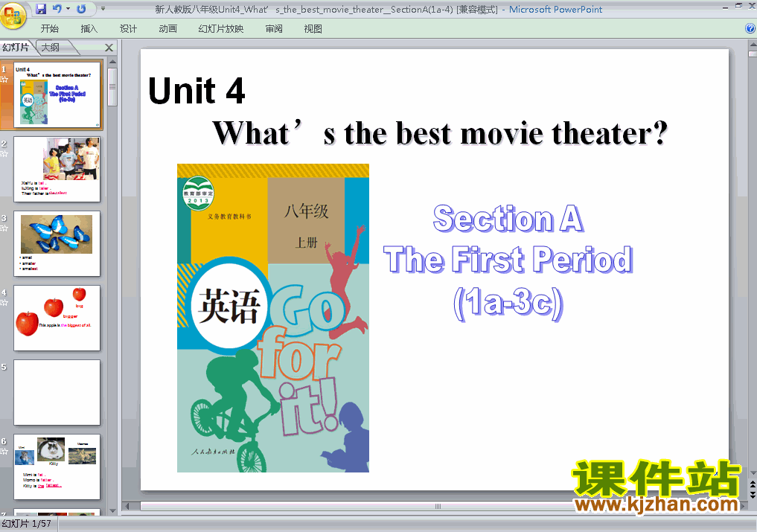Image resolution: width=757 pixels, height=532 pixels.
Task: Select slide 2 thumbnail with family photo
Action: pyautogui.click(x=57, y=169)
